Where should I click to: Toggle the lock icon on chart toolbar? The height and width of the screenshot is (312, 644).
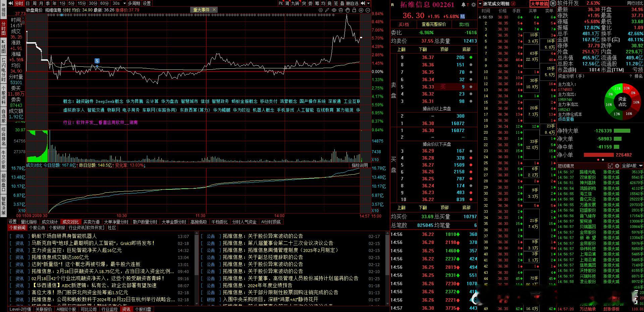354,10
